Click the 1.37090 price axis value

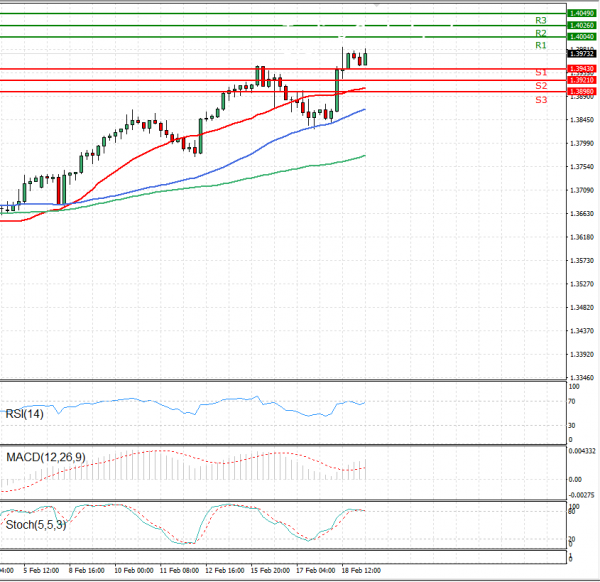click(582, 190)
